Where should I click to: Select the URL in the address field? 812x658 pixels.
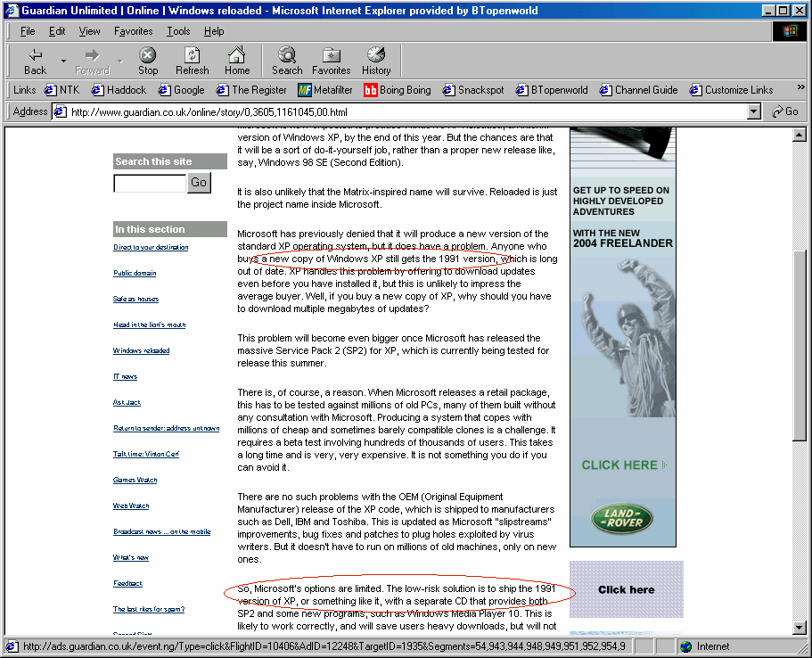(x=209, y=112)
